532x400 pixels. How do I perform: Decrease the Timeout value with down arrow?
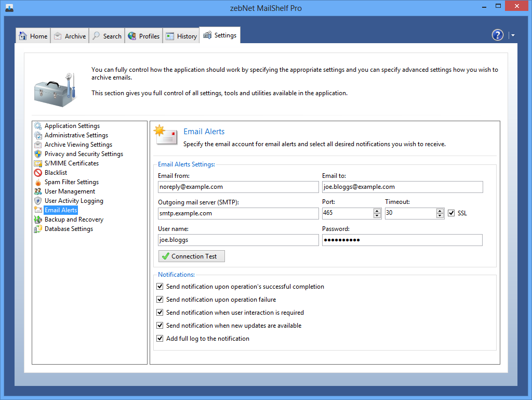[440, 216]
